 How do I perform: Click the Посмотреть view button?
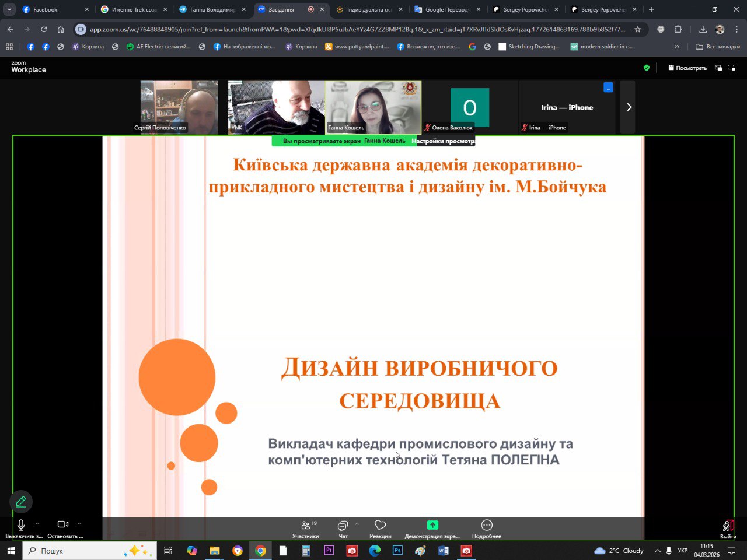coord(687,68)
